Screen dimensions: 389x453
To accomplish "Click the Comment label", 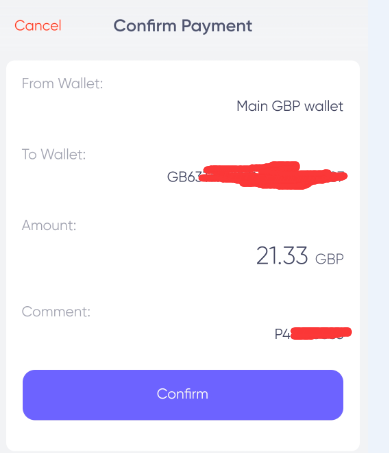I will pyautogui.click(x=56, y=312).
